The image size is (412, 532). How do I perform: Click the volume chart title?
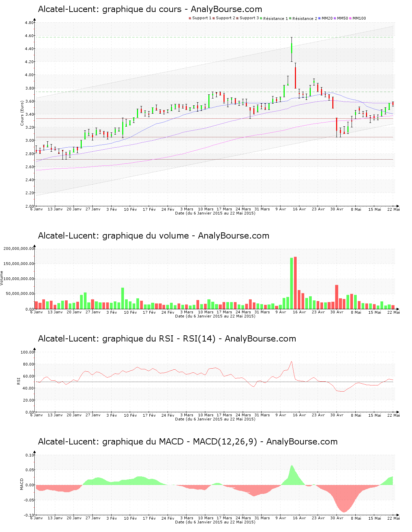tap(153, 236)
